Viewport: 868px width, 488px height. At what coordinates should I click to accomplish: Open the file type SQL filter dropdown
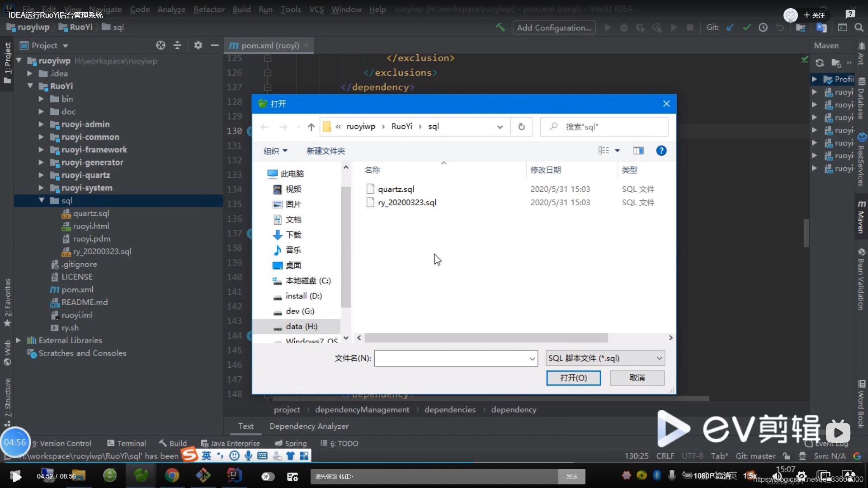pos(605,358)
